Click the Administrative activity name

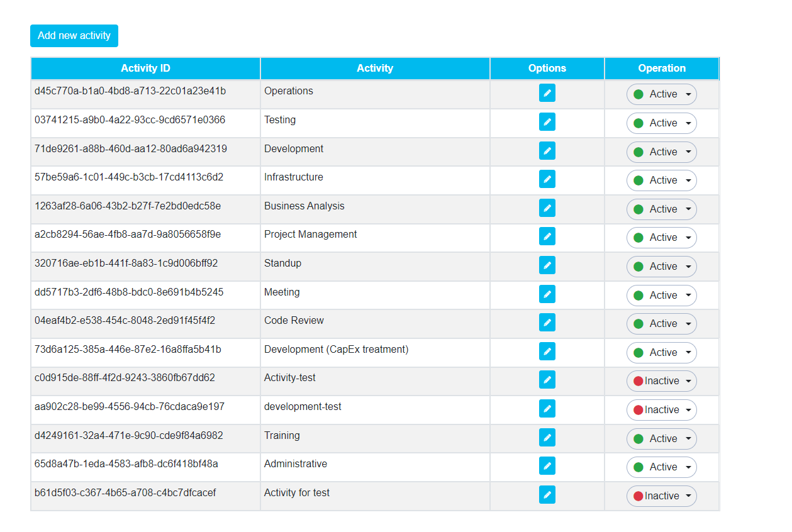(296, 464)
